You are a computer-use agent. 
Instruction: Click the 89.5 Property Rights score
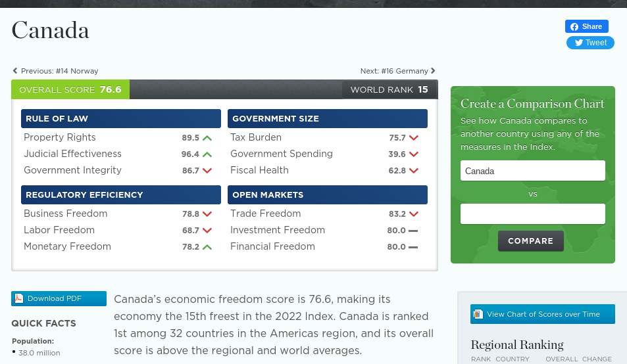(x=190, y=138)
